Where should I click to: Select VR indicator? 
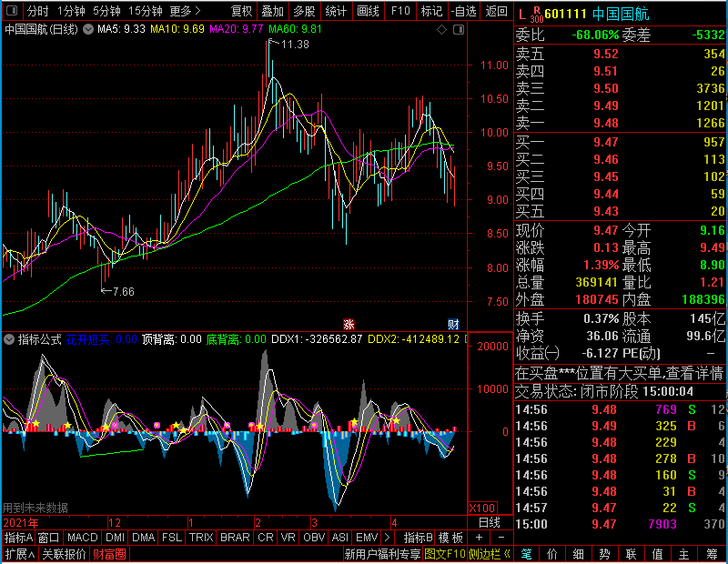(x=288, y=538)
